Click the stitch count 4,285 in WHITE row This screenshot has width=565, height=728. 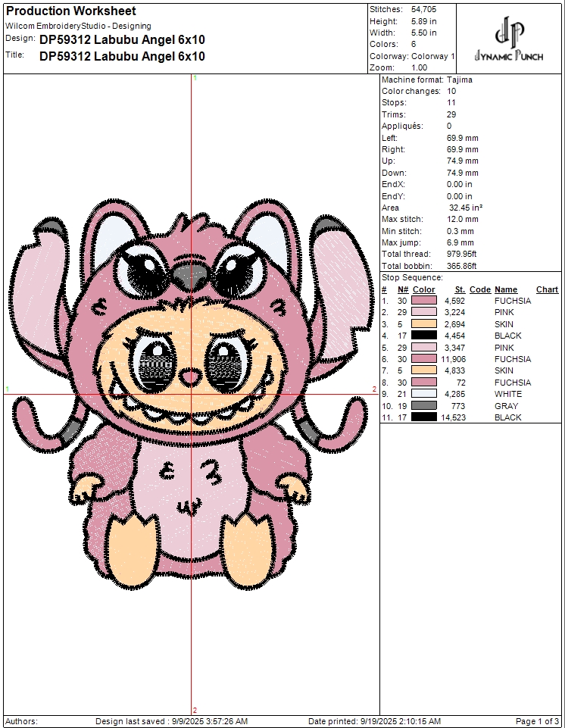(x=455, y=394)
